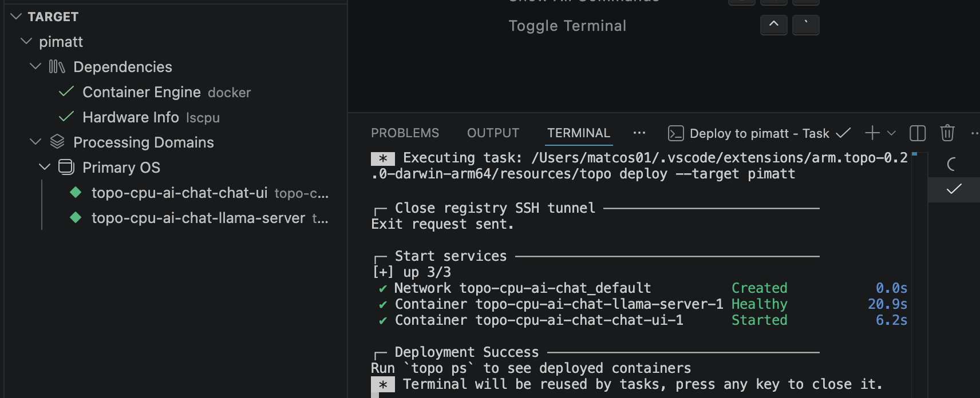Kill the terminal with trash icon
Viewport: 980px width, 398px height.
tap(947, 133)
